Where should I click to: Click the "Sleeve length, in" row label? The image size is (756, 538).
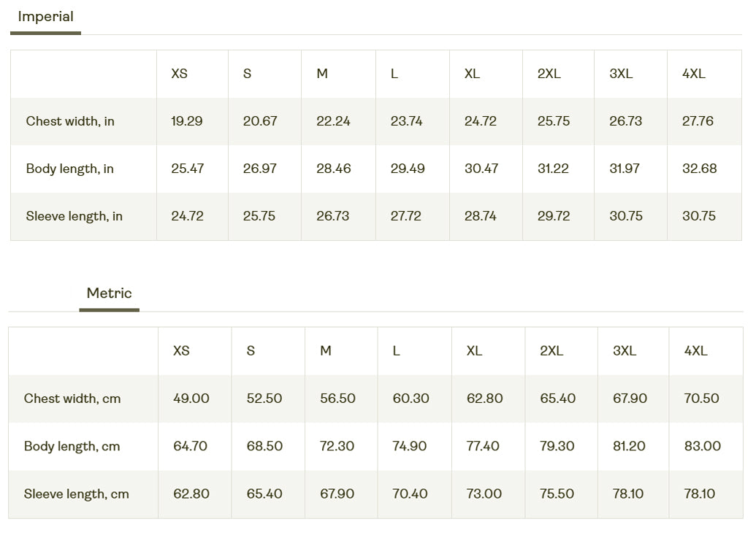point(74,216)
